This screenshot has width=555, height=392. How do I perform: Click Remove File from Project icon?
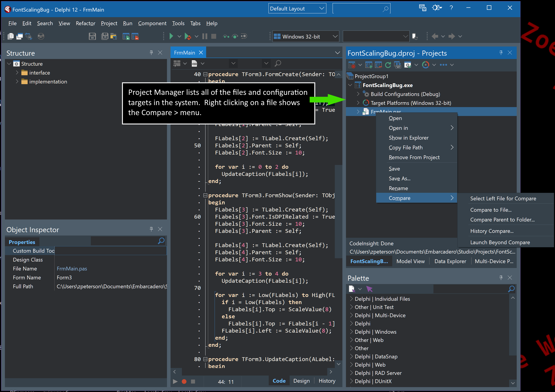point(135,36)
